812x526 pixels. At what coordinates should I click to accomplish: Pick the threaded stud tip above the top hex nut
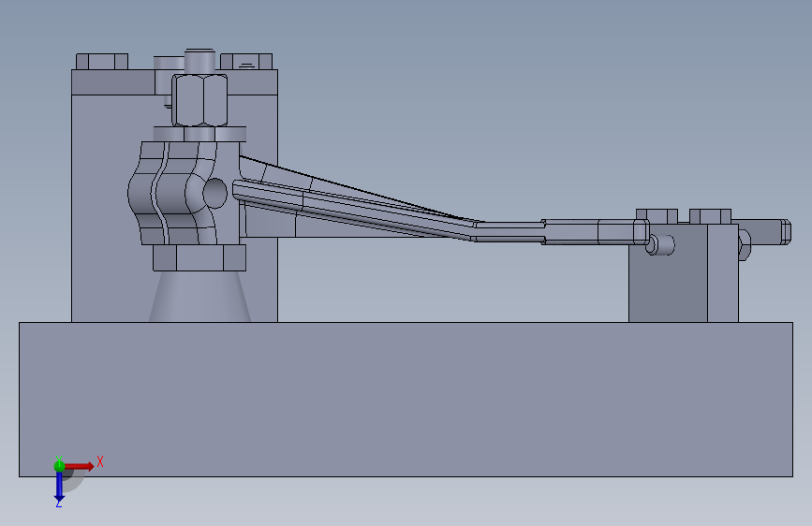pyautogui.click(x=199, y=61)
